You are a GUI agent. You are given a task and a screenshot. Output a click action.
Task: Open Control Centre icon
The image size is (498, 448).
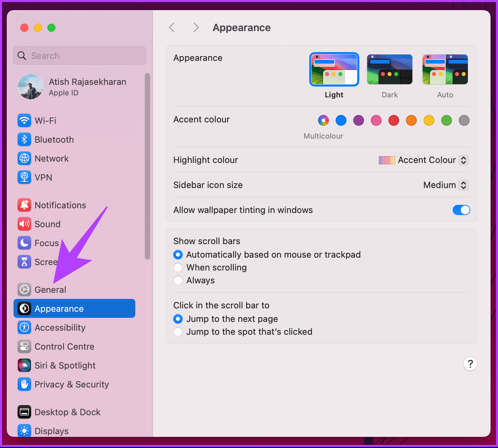coord(24,346)
